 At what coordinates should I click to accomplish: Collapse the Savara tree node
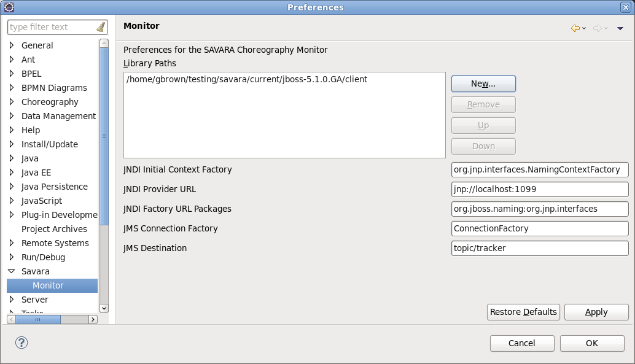coord(11,271)
